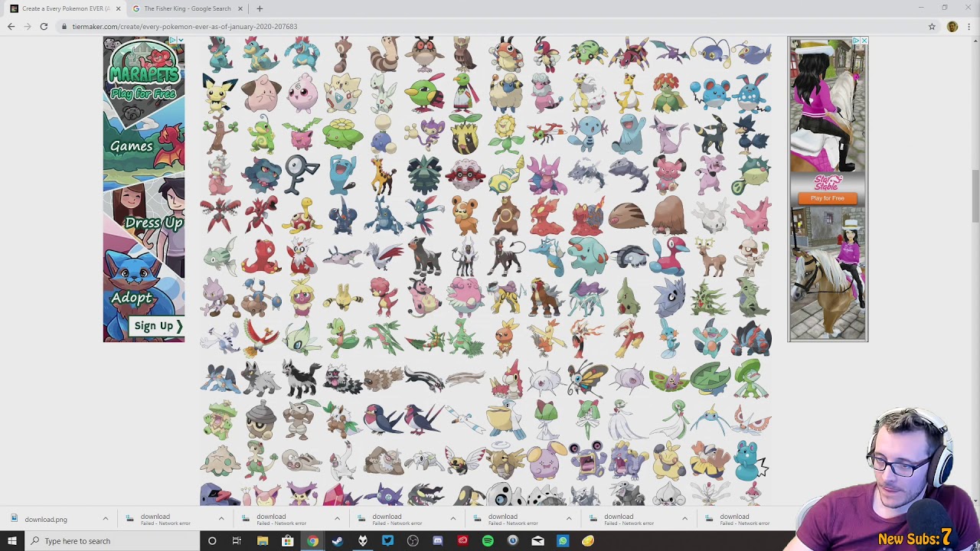Click Dress Up in the Marapets ad
The width and height of the screenshot is (980, 551).
point(154,223)
